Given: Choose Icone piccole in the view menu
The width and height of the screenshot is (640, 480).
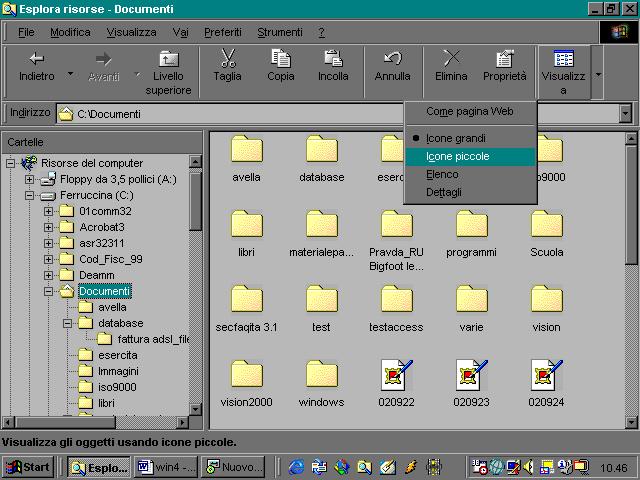Looking at the screenshot, I should click(471, 156).
